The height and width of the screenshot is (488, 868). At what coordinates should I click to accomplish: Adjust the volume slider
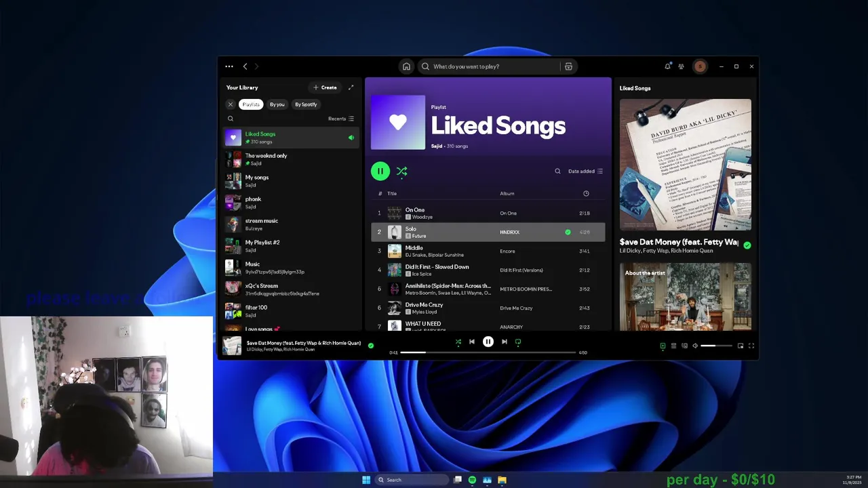[717, 346]
